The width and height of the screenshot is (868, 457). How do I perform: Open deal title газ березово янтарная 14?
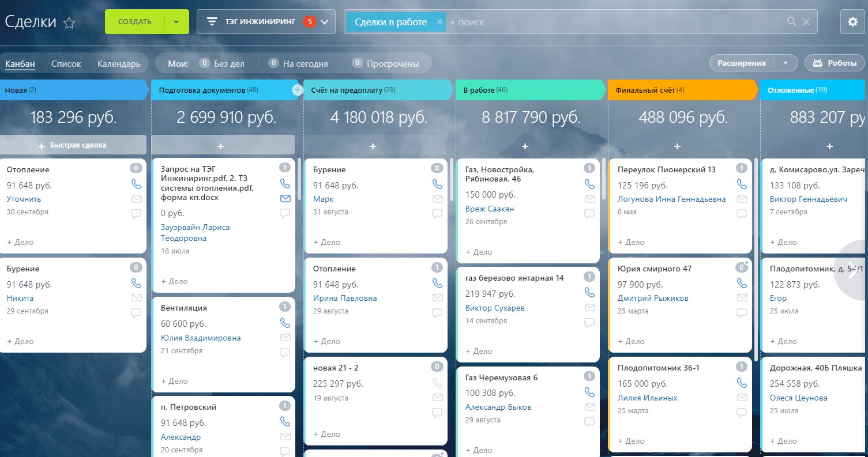pos(514,278)
